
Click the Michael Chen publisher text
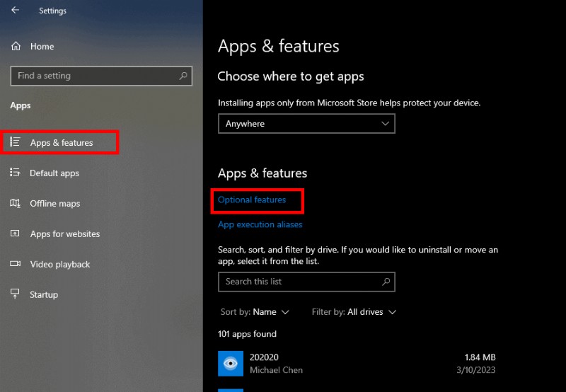click(x=276, y=370)
